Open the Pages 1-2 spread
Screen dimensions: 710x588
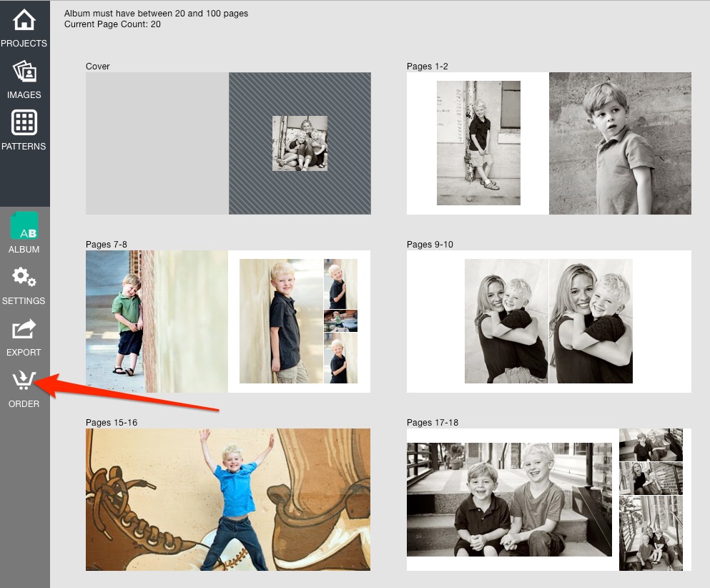(x=549, y=143)
